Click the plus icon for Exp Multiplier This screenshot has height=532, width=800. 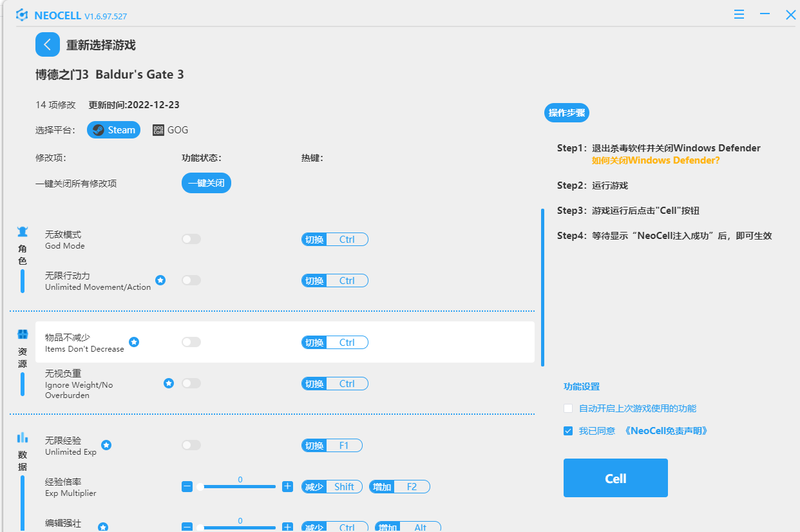[x=287, y=487]
